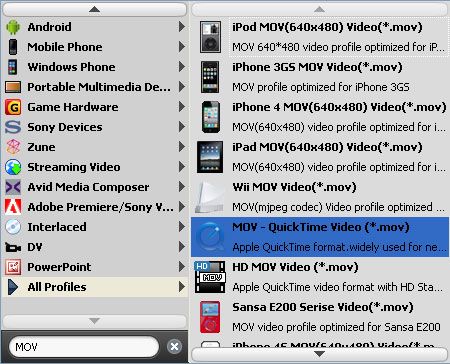450x364 pixels.
Task: Expand the Game Hardware submenu arrow
Action: click(182, 107)
